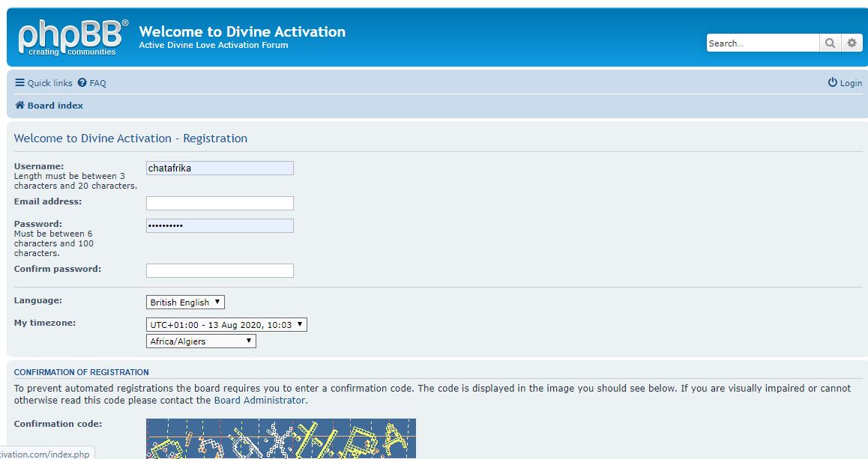This screenshot has height=459, width=868.
Task: Open the UTC+01:00 timezone dropdown
Action: 226,325
